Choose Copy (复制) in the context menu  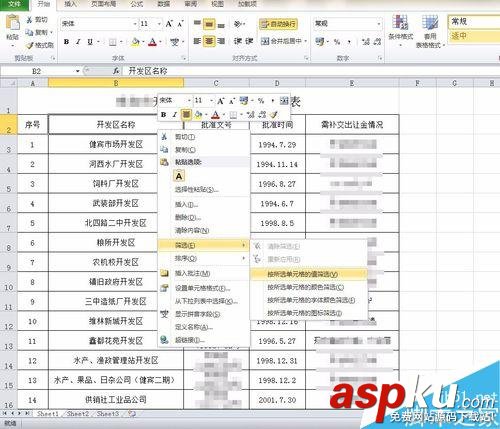point(204,150)
